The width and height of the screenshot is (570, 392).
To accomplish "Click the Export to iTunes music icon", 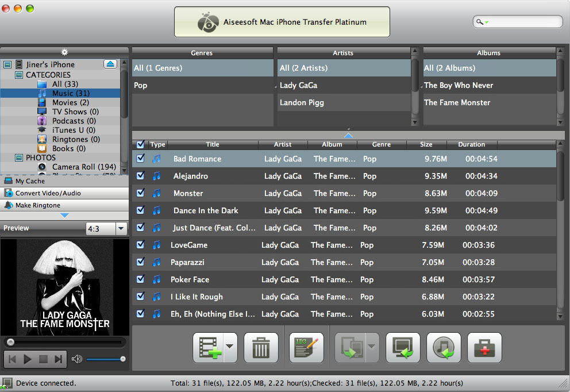I will pos(444,348).
